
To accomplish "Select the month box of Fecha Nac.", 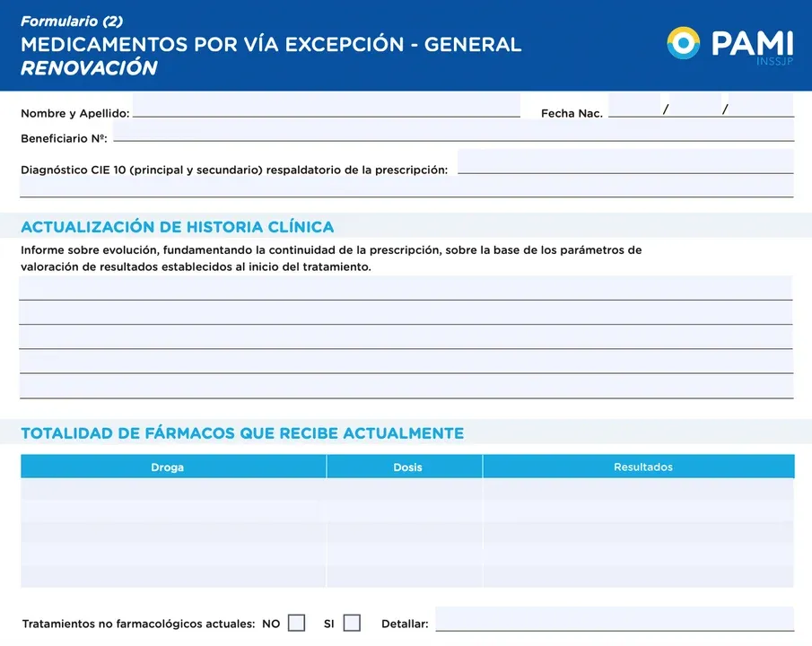I will [x=695, y=107].
